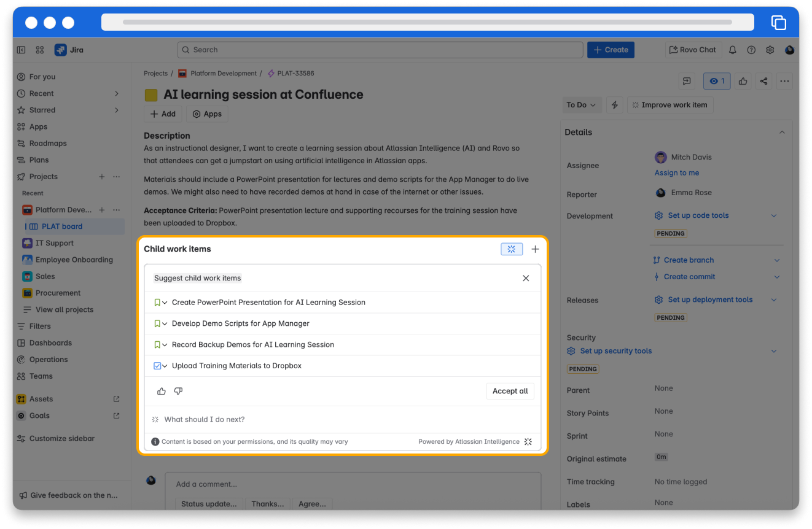
Task: Change type of Record Backup Demos suggestion
Action: tap(160, 345)
